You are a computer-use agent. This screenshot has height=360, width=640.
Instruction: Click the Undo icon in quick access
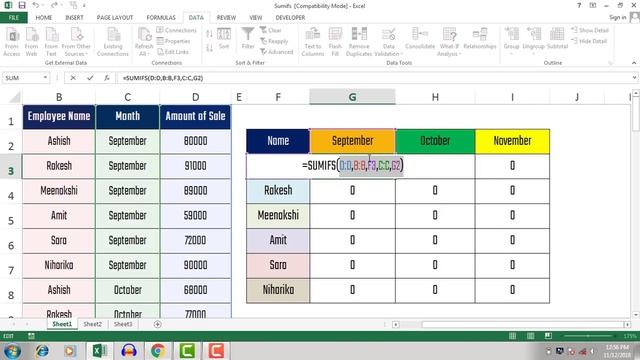(36, 5)
